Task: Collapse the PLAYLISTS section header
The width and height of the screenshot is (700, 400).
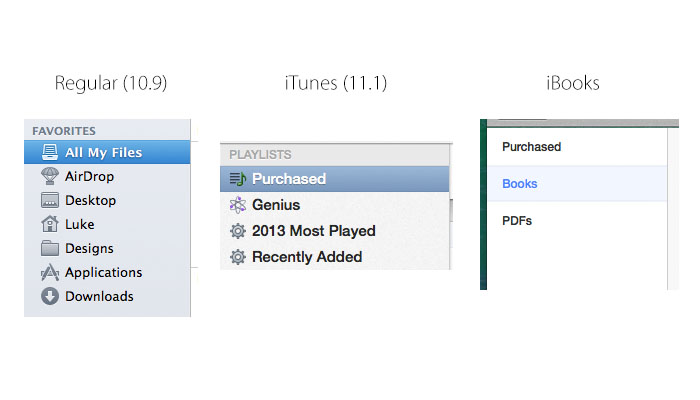Action: [260, 154]
